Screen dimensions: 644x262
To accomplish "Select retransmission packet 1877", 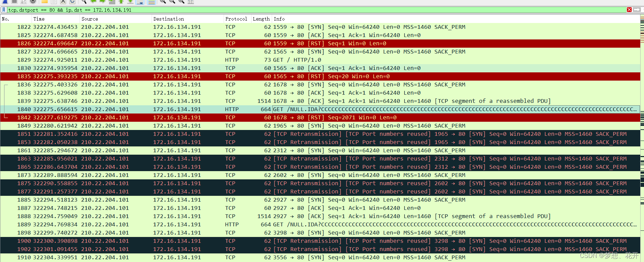I will click(320, 192).
